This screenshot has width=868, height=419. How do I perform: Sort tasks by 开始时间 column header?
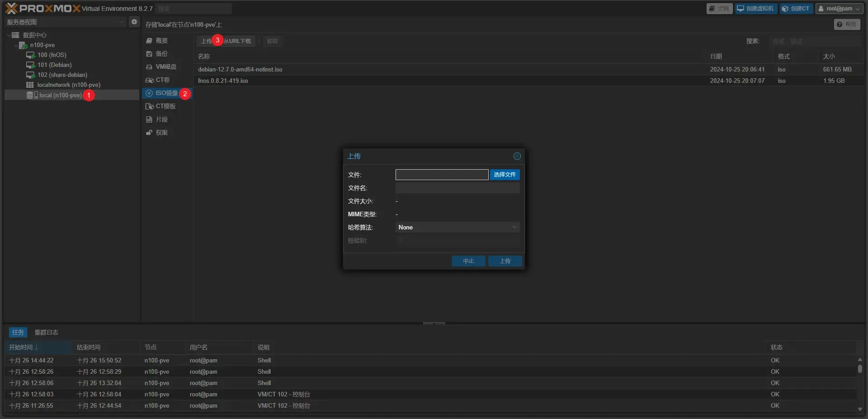point(21,347)
